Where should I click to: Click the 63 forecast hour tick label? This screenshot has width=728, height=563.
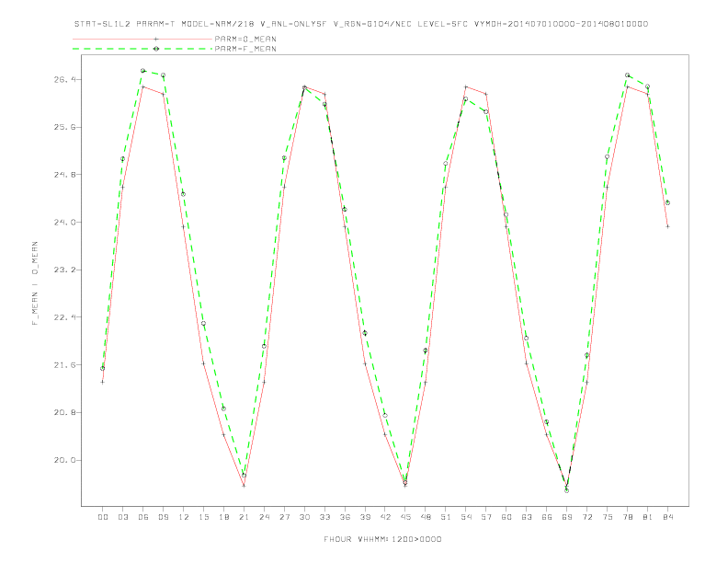tap(527, 517)
